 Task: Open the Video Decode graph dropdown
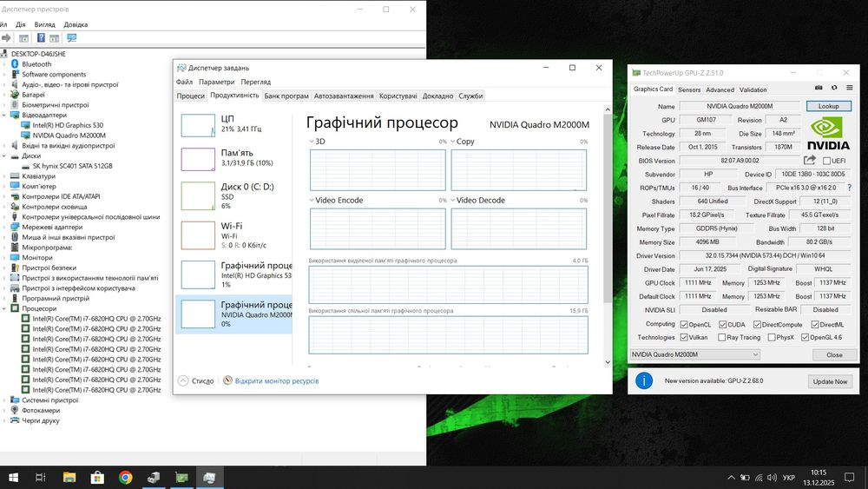[453, 200]
